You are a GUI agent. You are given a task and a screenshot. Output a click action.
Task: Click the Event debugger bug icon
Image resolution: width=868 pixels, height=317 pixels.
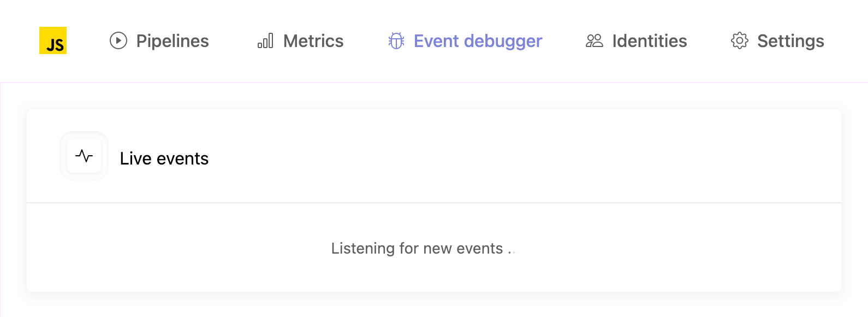pos(396,40)
